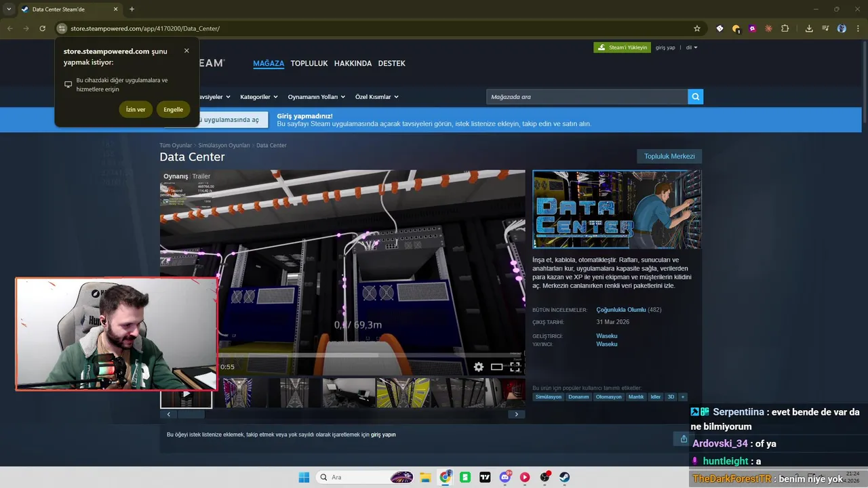Select the Donanım tag

point(578,396)
